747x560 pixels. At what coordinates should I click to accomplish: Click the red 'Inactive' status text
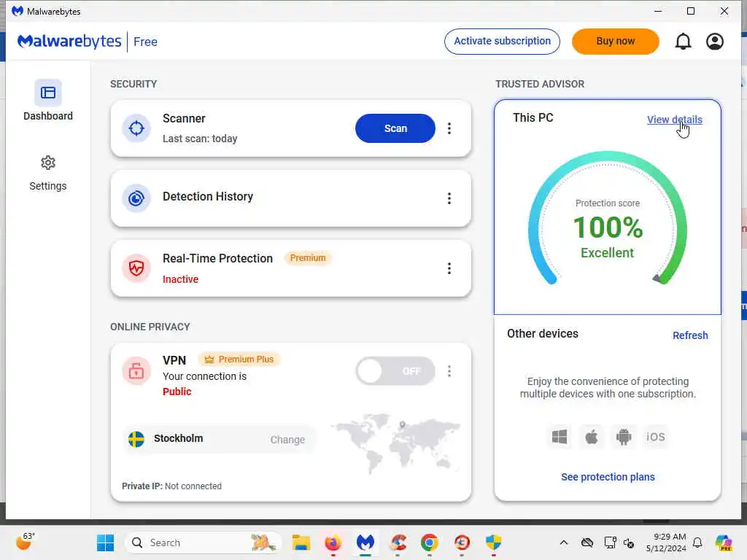[x=181, y=279]
